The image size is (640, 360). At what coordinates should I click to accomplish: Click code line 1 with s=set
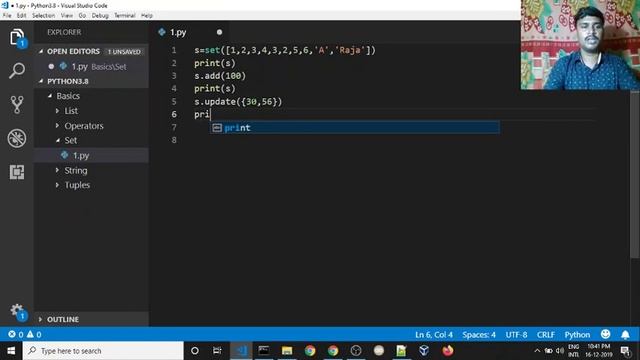tap(284, 50)
